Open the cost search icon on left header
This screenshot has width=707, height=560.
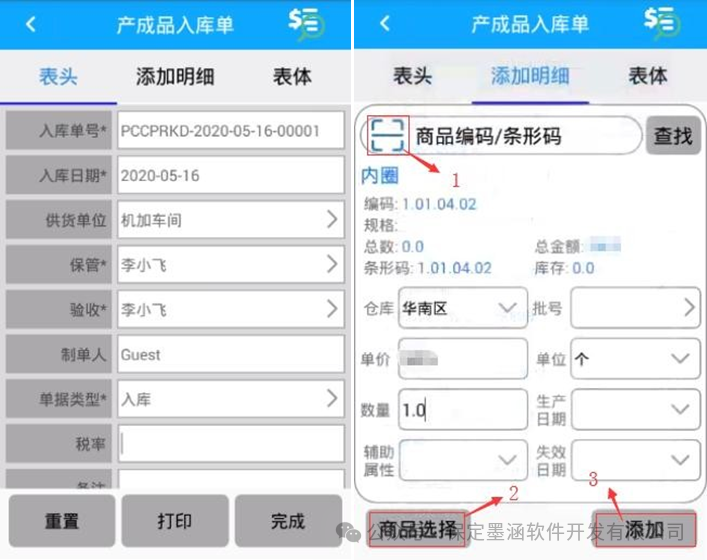pyautogui.click(x=306, y=24)
